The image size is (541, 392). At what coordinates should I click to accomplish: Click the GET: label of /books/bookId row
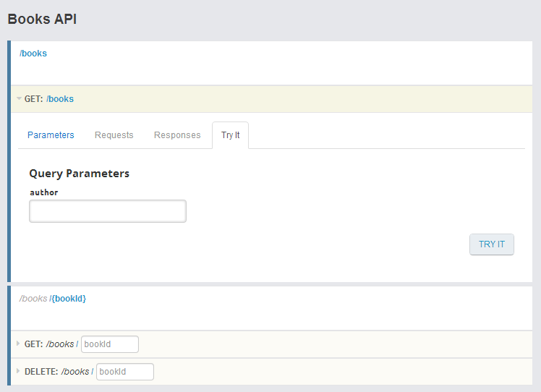[x=33, y=344]
